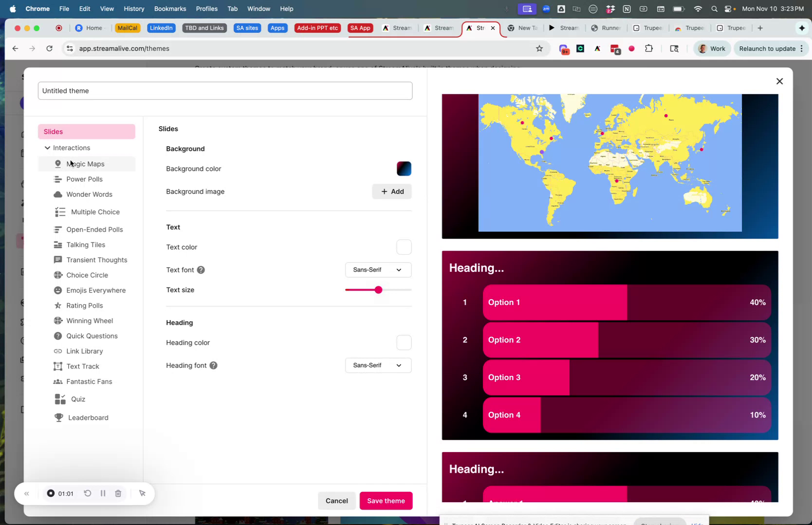
Task: Click the Save theme button
Action: 386,501
